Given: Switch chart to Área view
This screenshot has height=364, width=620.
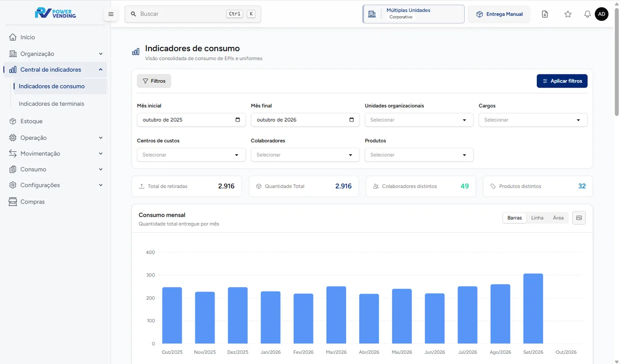Looking at the screenshot, I should pos(558,218).
